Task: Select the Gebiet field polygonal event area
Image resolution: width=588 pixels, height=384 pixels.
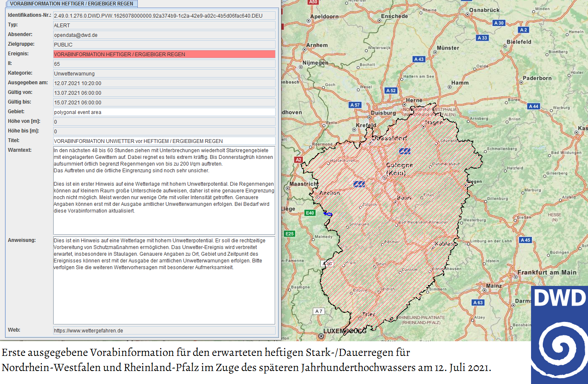Action: (164, 112)
